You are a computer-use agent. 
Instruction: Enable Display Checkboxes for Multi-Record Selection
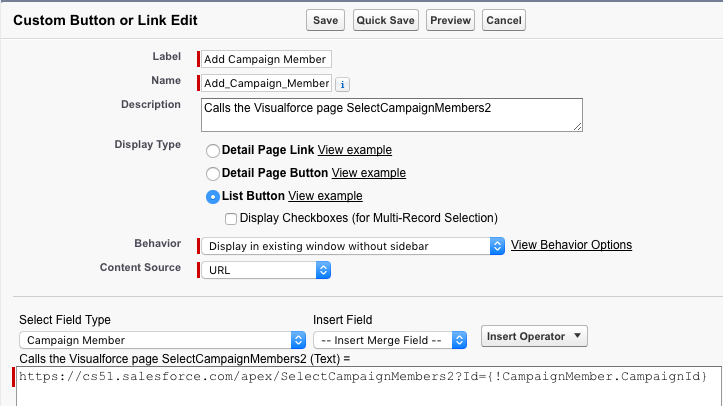tap(231, 218)
